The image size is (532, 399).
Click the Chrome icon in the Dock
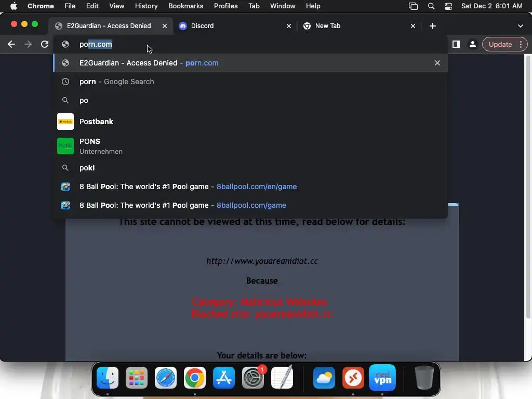(195, 378)
